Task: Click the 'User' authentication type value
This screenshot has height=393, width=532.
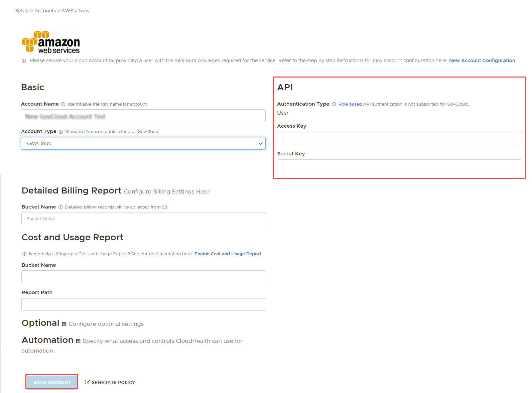Action: click(283, 113)
